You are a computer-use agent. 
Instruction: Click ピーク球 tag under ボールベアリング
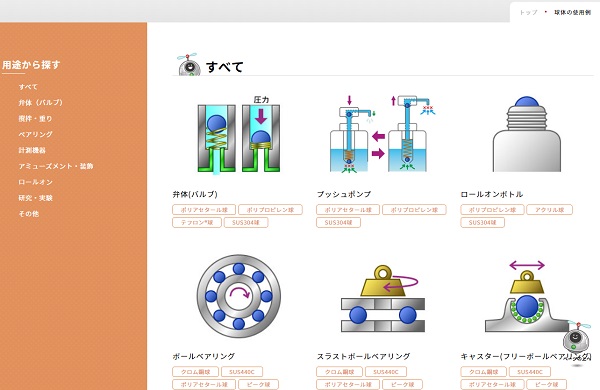(x=258, y=384)
